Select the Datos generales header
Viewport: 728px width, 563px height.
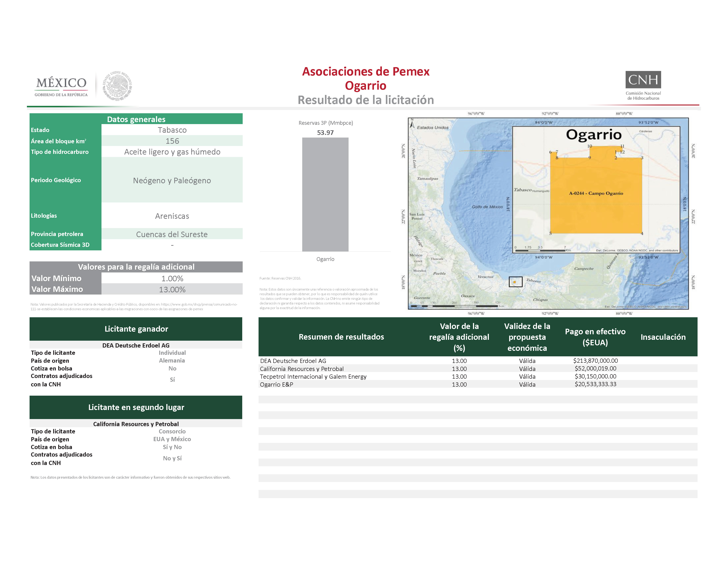pos(136,119)
